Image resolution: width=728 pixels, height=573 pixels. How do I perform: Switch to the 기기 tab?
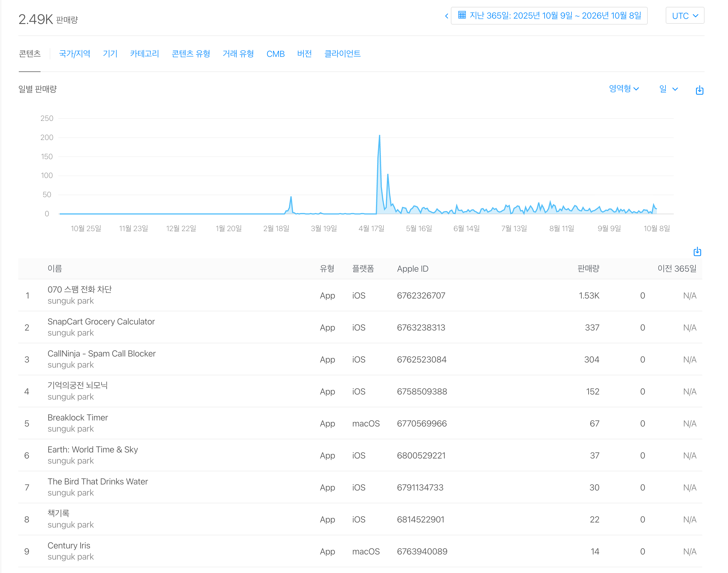click(110, 54)
